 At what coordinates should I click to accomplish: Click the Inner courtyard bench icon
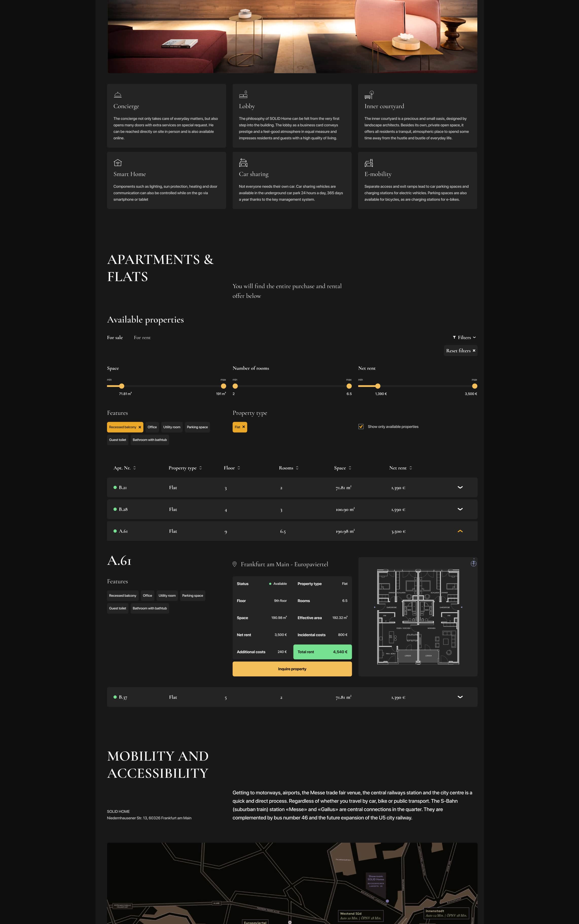(369, 94)
